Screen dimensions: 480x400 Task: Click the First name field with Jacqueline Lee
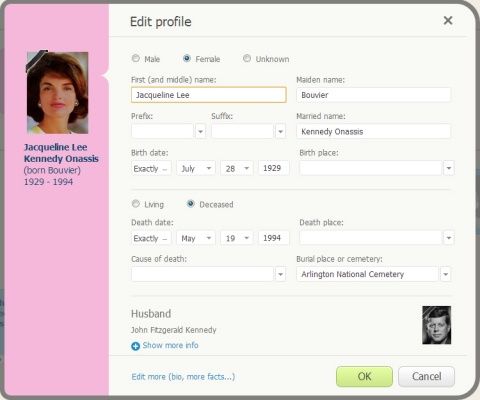tap(209, 95)
